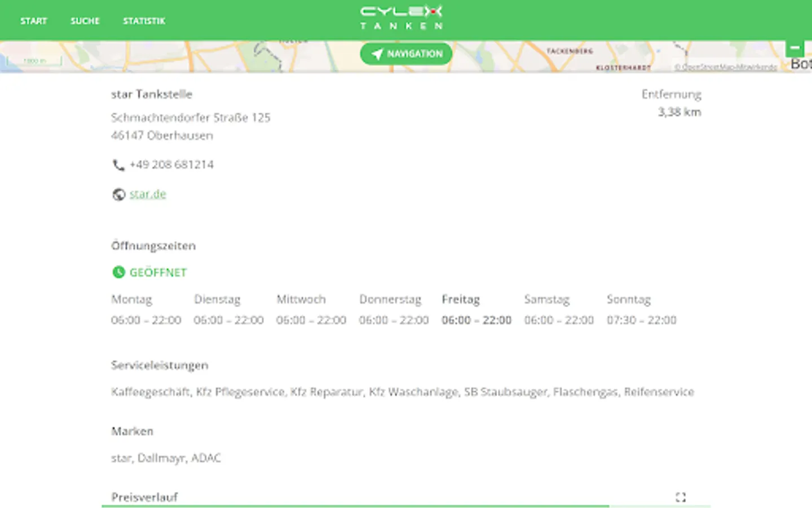Select the station name star Tankstelle

(x=152, y=94)
